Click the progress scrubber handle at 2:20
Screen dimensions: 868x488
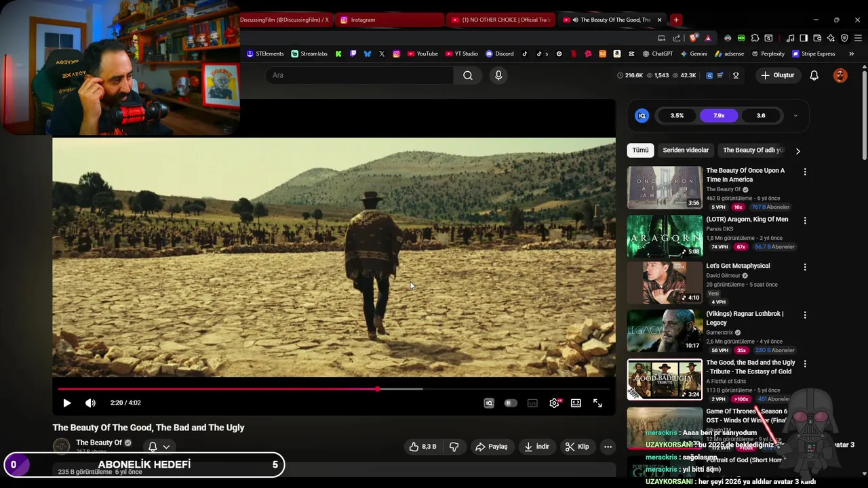378,389
